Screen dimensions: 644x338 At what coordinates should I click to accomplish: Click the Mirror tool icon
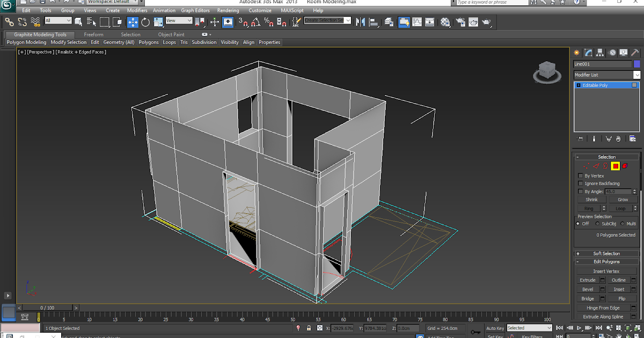click(360, 22)
